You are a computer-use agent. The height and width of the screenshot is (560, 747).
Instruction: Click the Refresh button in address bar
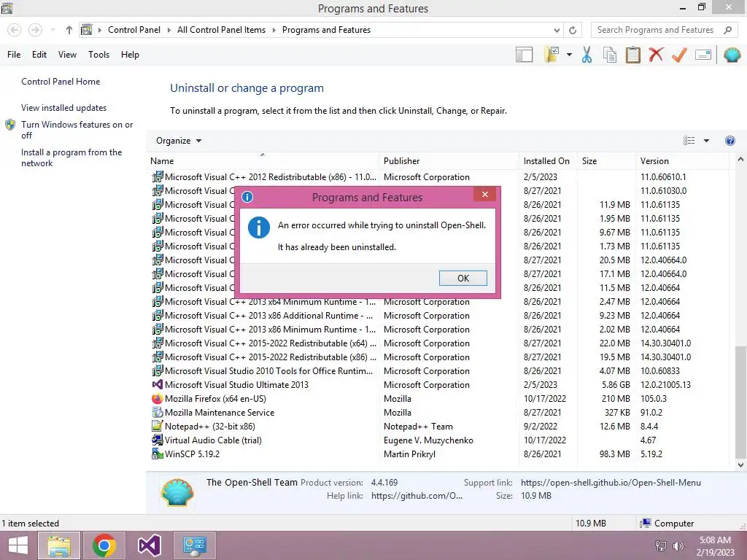coord(573,30)
